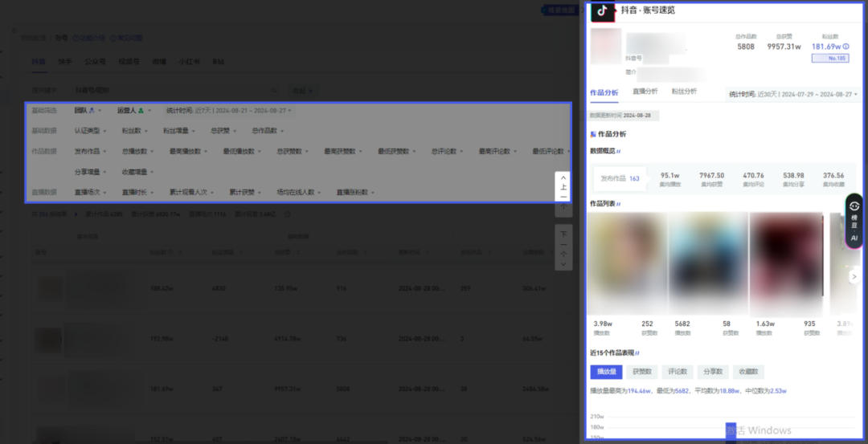Expand the 最高获赞数 filter
Viewport: 868px width, 444px height.
tap(343, 151)
